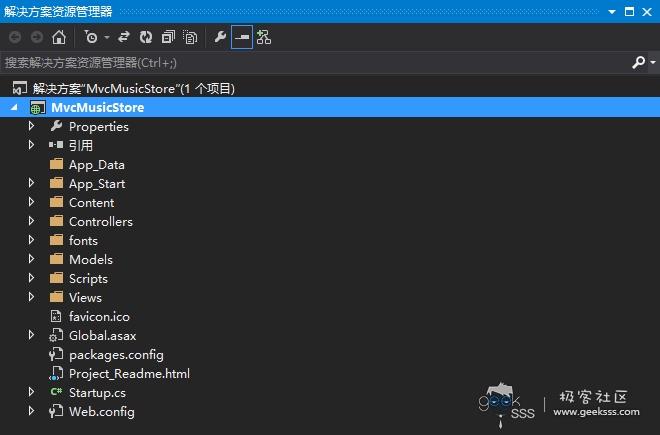Refresh the Solution Explorer
Image resolution: width=660 pixels, height=435 pixels.
(146, 37)
